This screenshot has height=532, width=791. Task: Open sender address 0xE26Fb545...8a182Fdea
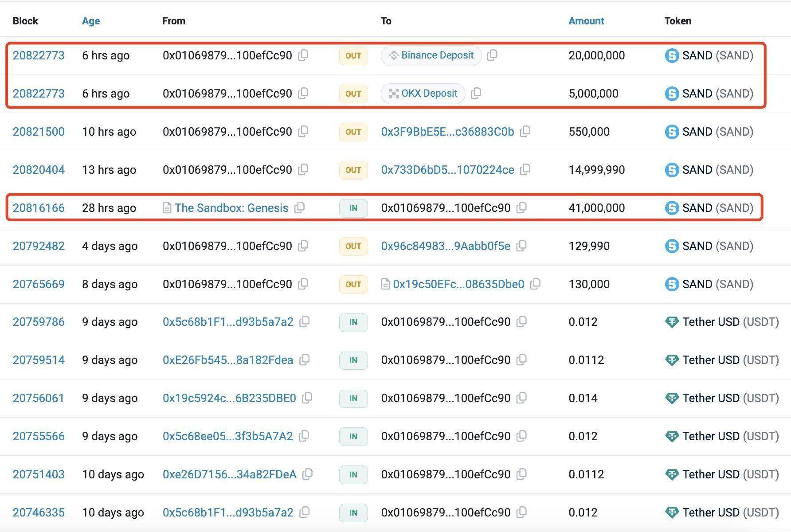[x=227, y=360]
